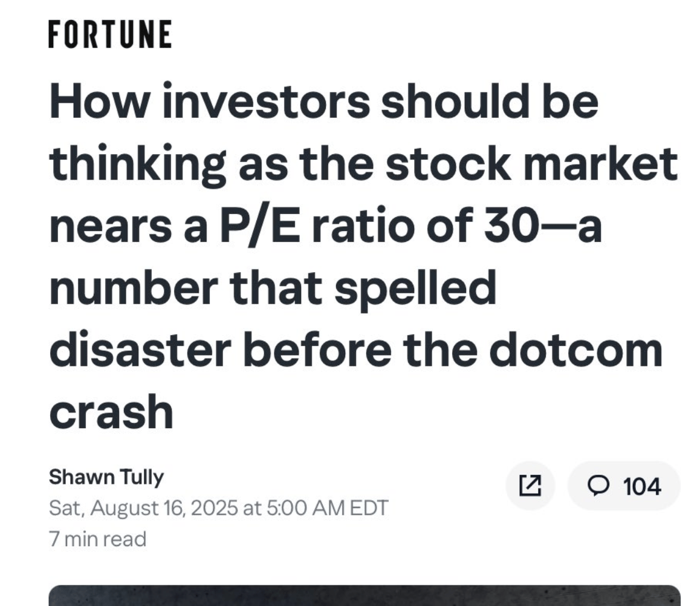This screenshot has width=700, height=606.
Task: Click the comment speech bubble icon
Action: 597,486
